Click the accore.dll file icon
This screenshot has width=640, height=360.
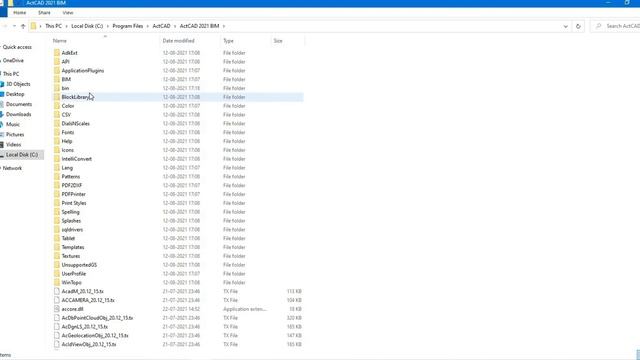57,309
